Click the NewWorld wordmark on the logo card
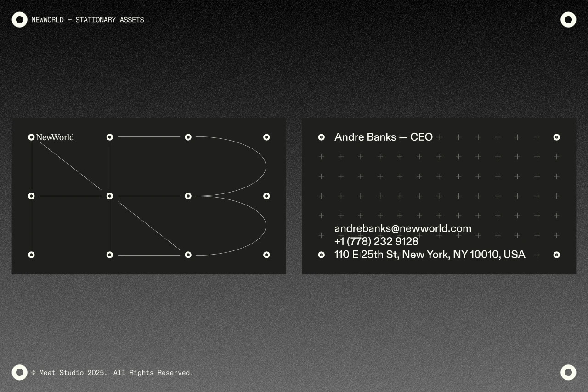 click(55, 137)
